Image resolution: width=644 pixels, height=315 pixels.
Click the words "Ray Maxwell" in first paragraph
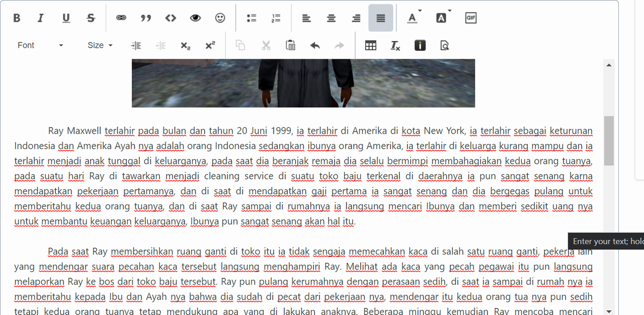[x=75, y=131]
